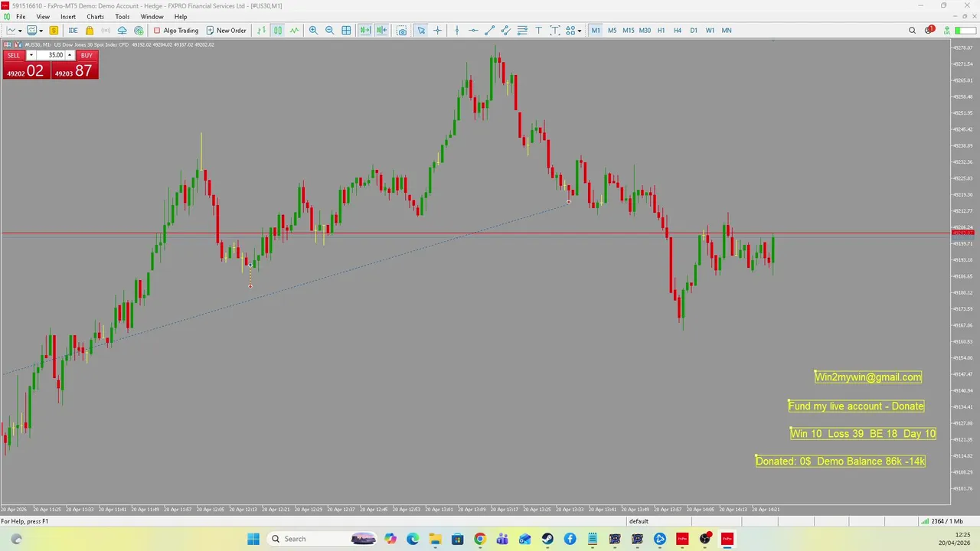This screenshot has height=551, width=980.
Task: Zoom in on the chart
Action: (x=313, y=31)
